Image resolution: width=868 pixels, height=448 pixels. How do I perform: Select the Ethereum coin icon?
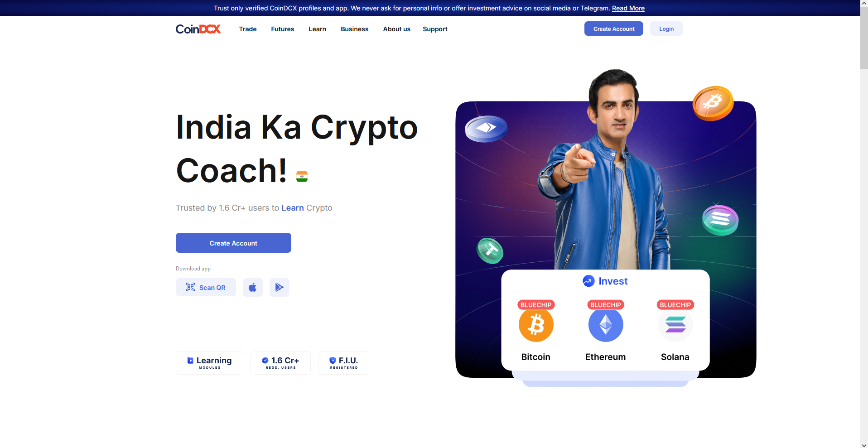[x=606, y=325]
